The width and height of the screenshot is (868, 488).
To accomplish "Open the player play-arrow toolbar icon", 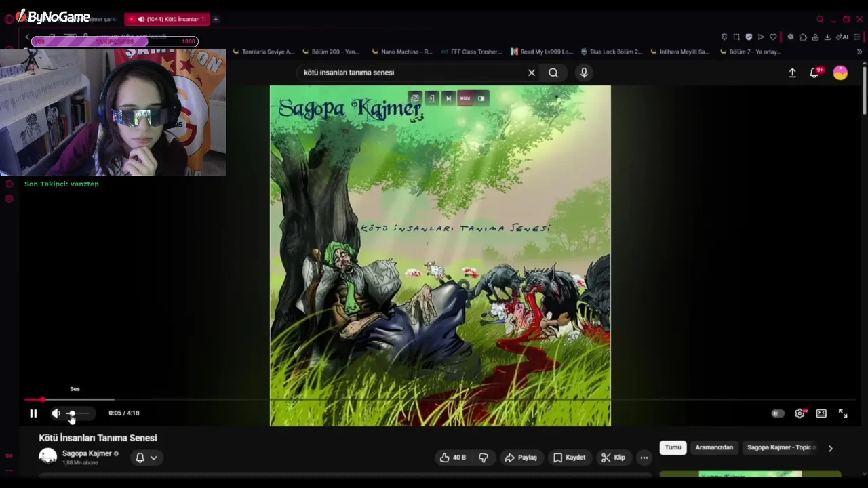I will (761, 37).
